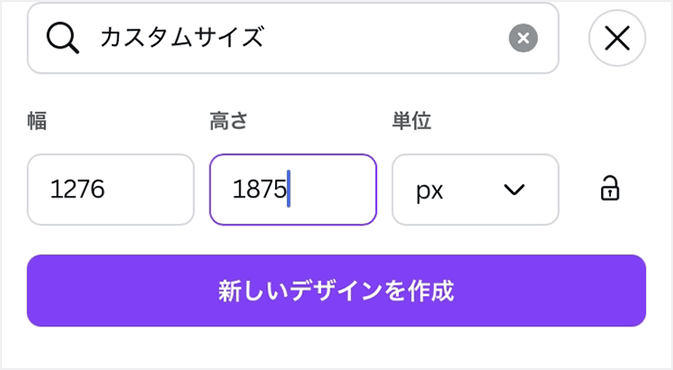The image size is (673, 370).
Task: Open the 単位 px dropdown
Action: point(475,189)
